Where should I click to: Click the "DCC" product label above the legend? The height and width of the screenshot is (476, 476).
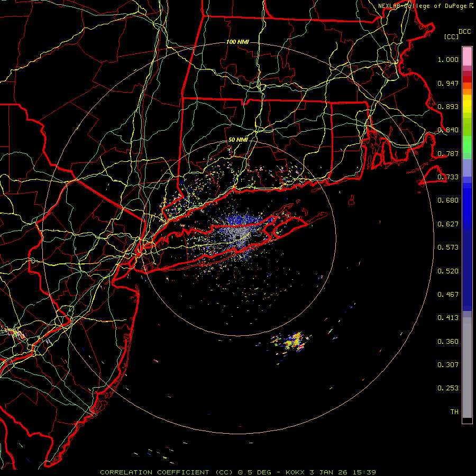point(465,32)
